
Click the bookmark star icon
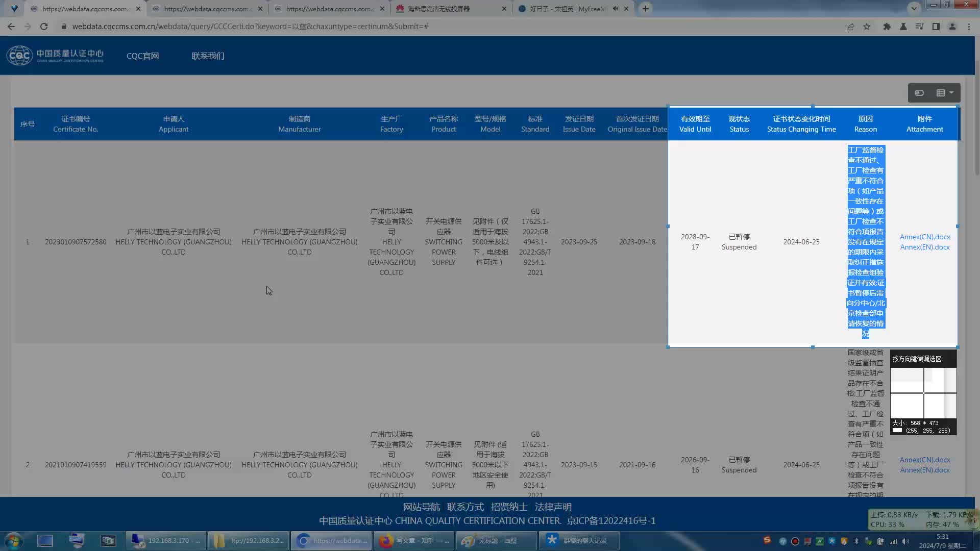[x=867, y=27]
